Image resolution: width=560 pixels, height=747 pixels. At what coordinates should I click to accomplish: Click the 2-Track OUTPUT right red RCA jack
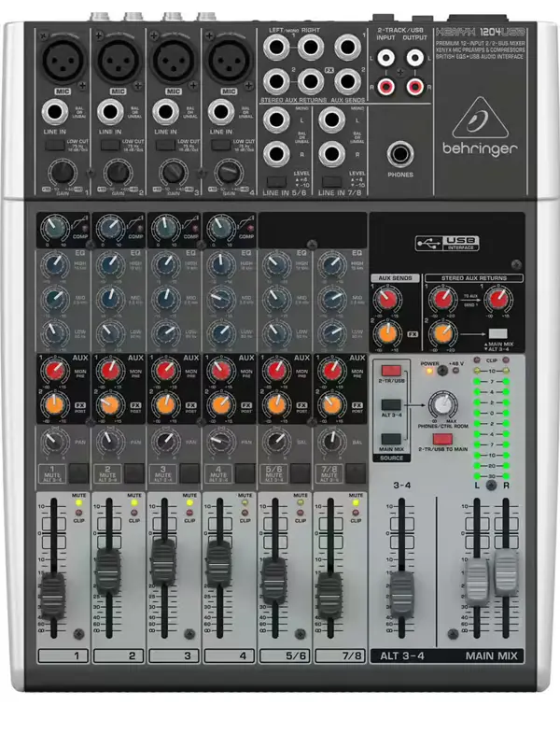click(414, 87)
